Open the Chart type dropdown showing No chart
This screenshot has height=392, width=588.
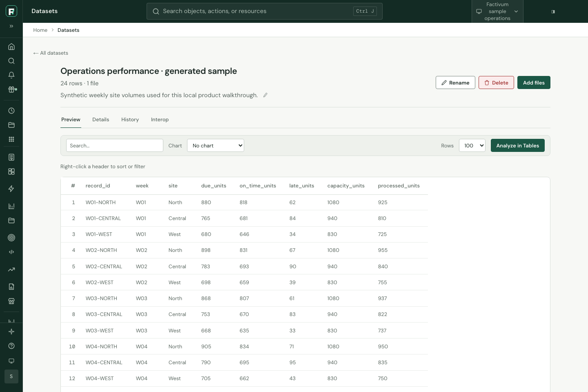(x=216, y=145)
